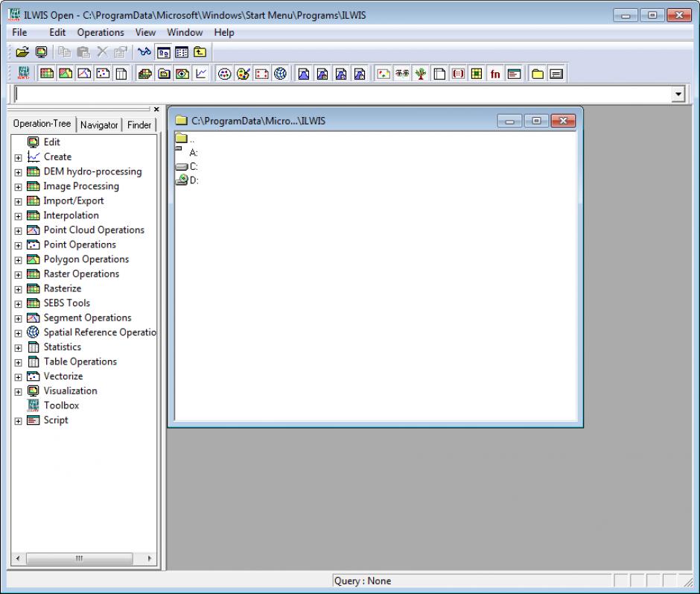The width and height of the screenshot is (700, 594).
Task: Click the operation tree horizontal scrollbar
Action: pyautogui.click(x=80, y=558)
